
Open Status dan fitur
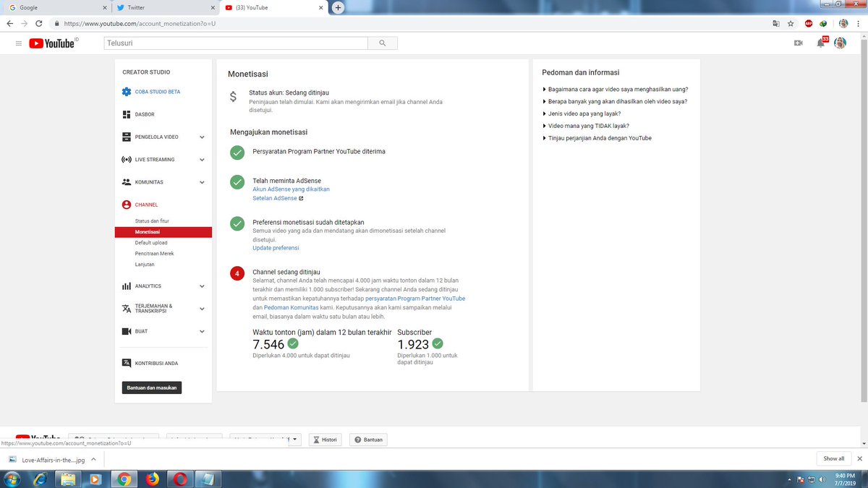152,221
